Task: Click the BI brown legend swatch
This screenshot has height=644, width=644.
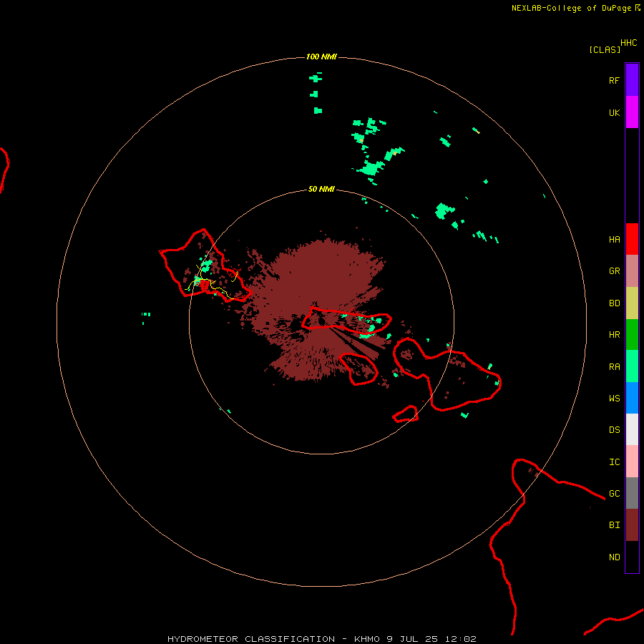Action: 632,525
